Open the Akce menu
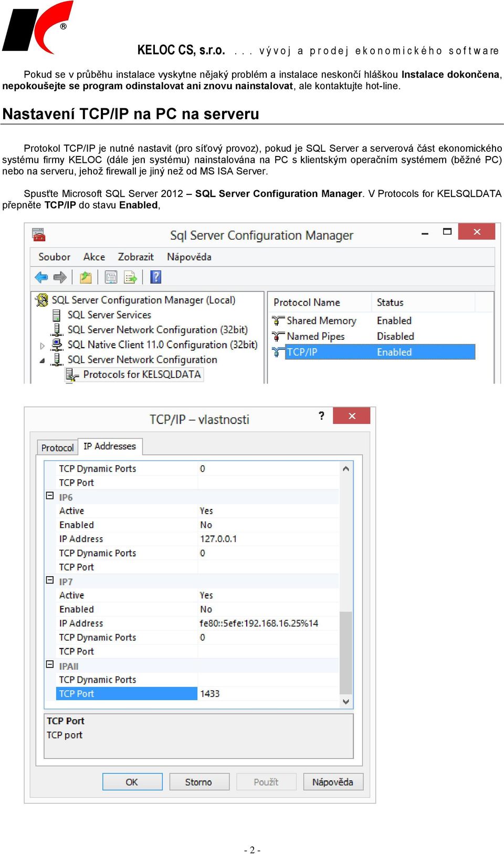 [x=94, y=257]
